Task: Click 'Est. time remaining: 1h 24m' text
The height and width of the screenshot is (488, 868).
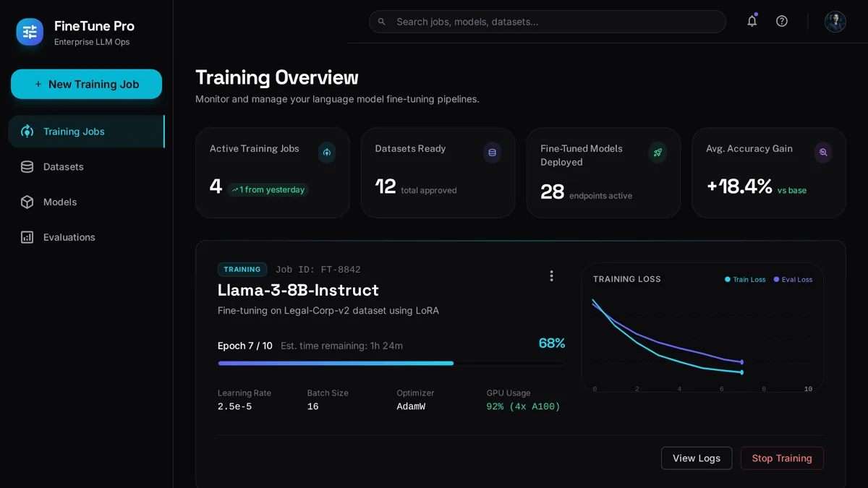Action: 341,346
